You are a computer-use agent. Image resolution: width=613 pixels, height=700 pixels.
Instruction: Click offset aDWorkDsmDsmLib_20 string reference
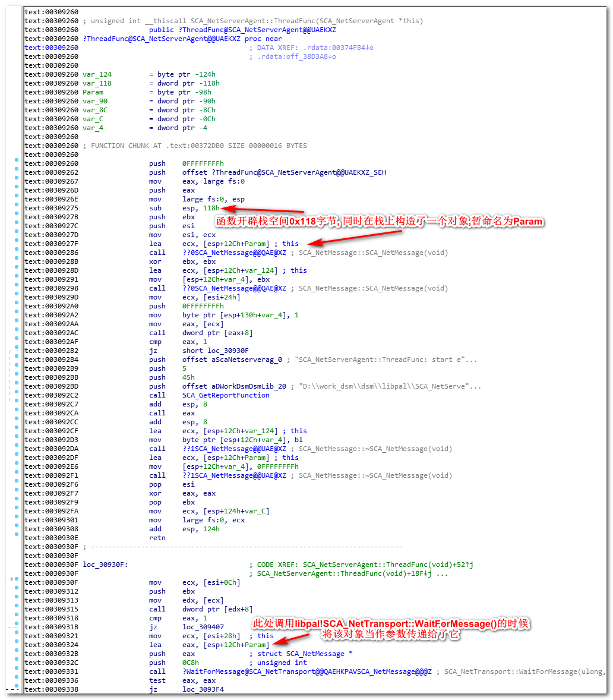[x=234, y=387]
